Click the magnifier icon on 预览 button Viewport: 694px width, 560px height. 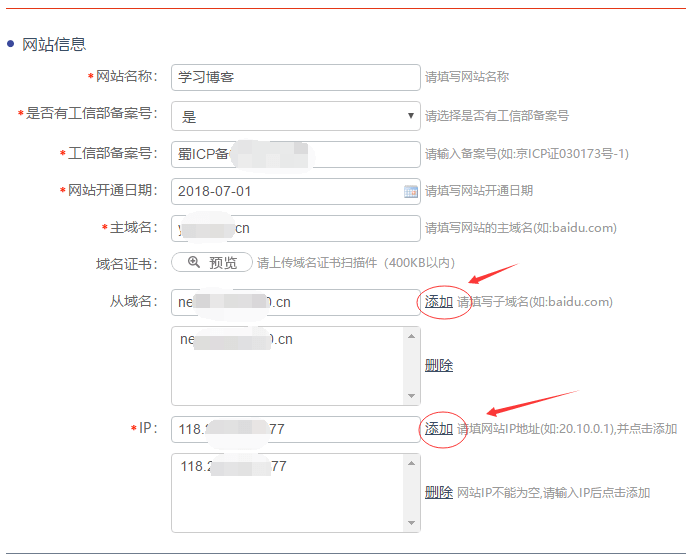[x=194, y=263]
